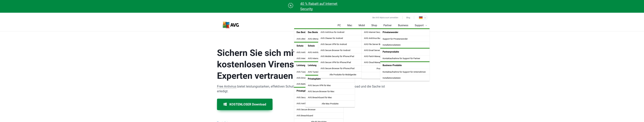
Task: Open the Shop navigation menu
Action: (x=374, y=25)
